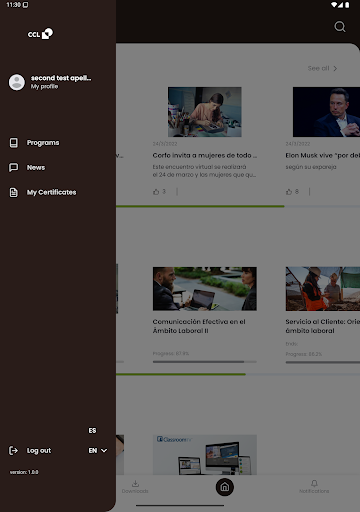Tap the My Certificates document icon
Screen dimensions: 360x512
14,192
